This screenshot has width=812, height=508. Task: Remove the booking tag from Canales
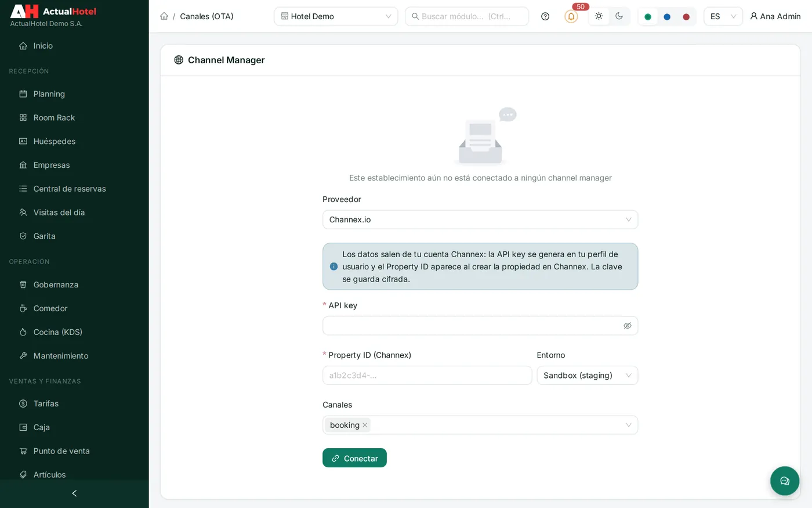tap(365, 426)
